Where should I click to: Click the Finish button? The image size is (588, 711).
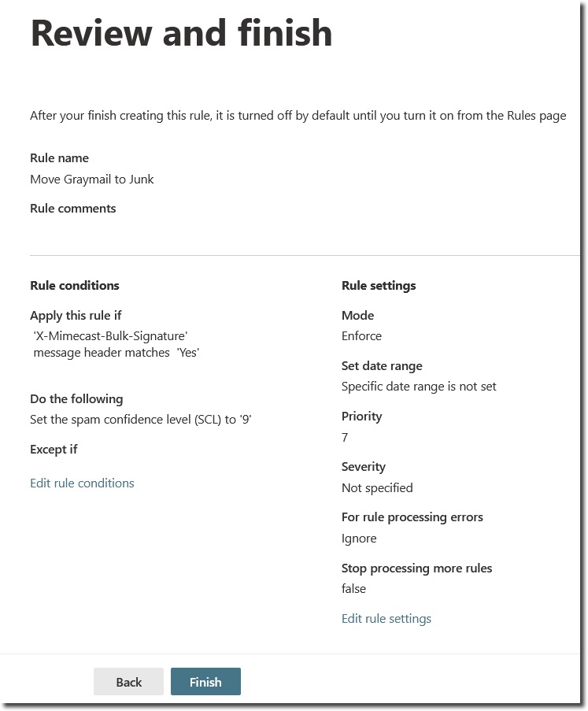click(x=205, y=682)
